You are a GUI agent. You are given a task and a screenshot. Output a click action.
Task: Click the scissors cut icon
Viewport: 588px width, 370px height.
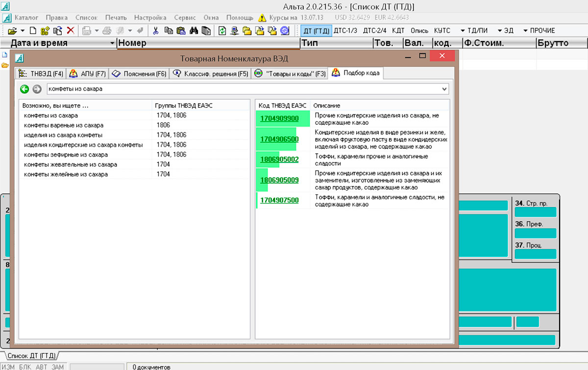[x=156, y=30]
